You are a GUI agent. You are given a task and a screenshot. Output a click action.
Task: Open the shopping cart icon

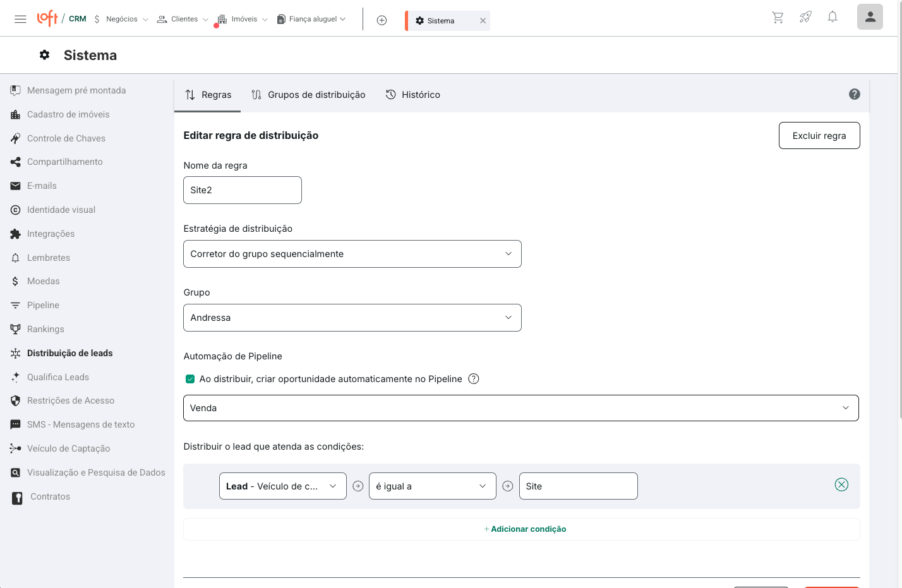[x=778, y=18]
